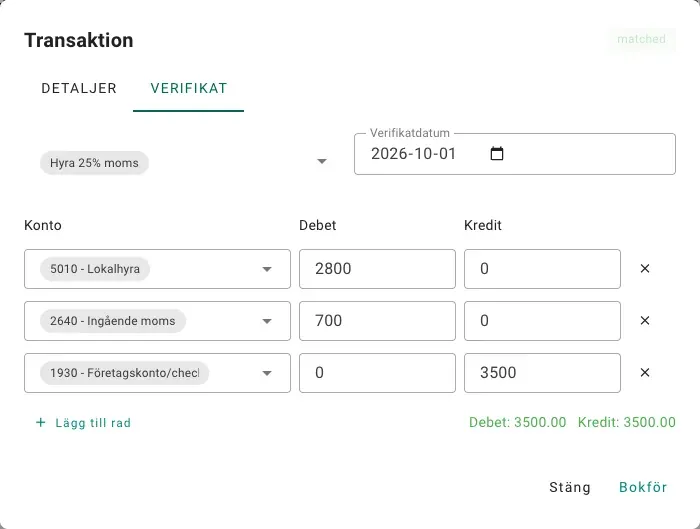Image resolution: width=700 pixels, height=529 pixels.
Task: Expand the Hyra 25% moms template dropdown
Action: pos(322,161)
